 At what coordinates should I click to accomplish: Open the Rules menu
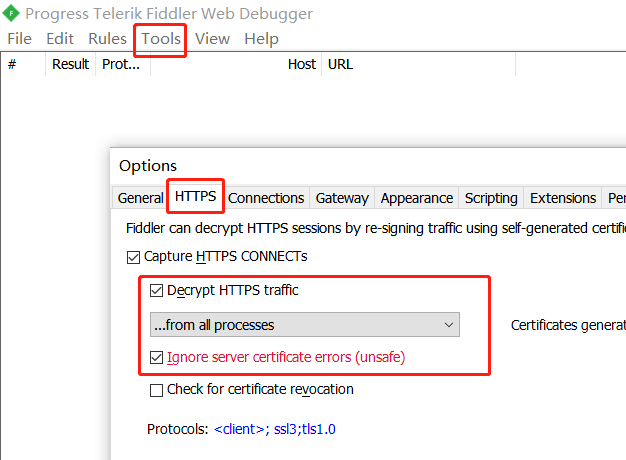coord(107,39)
